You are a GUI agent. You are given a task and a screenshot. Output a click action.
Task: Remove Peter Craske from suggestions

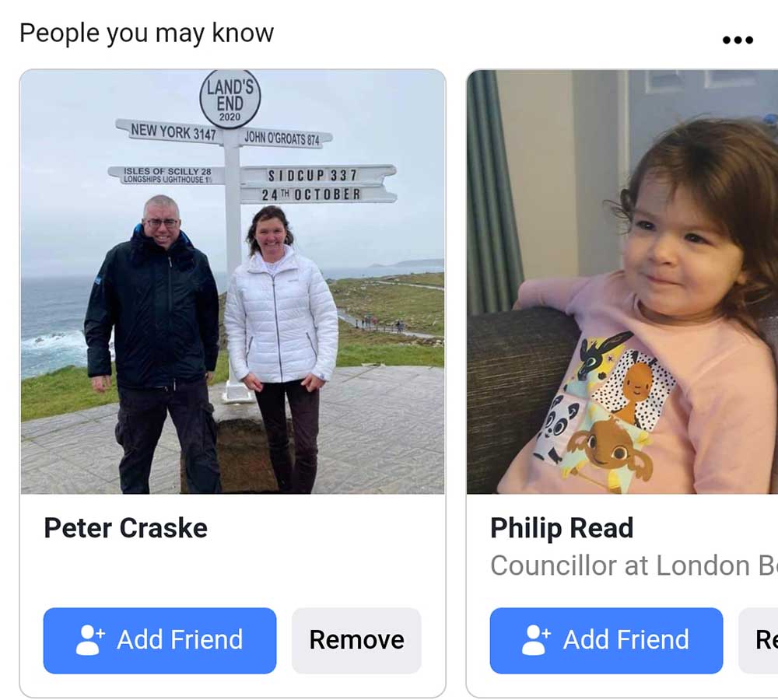[x=357, y=640]
